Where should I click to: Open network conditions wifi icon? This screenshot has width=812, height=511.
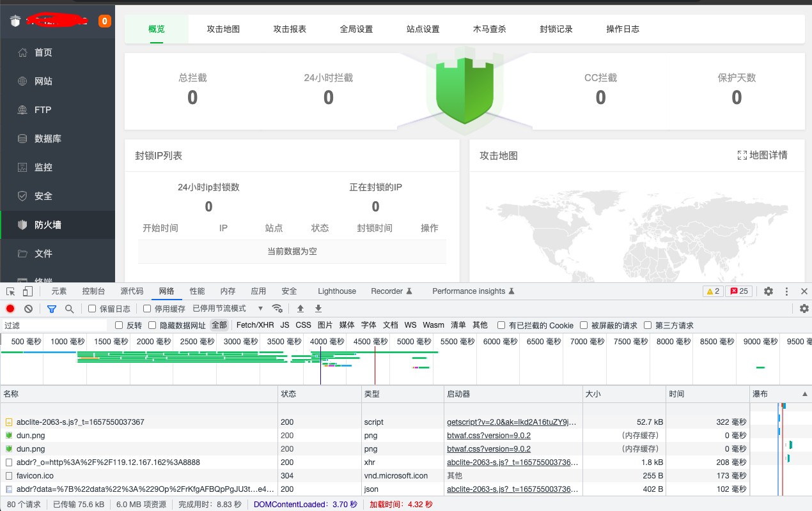pyautogui.click(x=277, y=309)
